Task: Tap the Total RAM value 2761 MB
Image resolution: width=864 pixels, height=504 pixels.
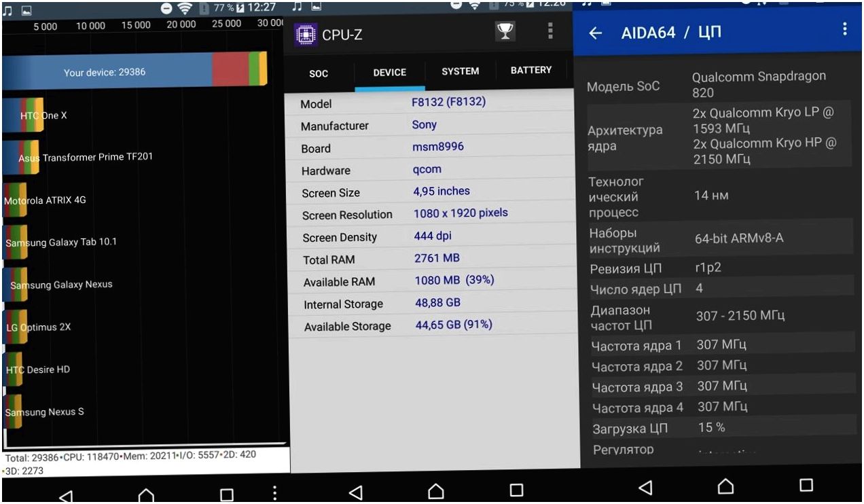Action: 437,258
